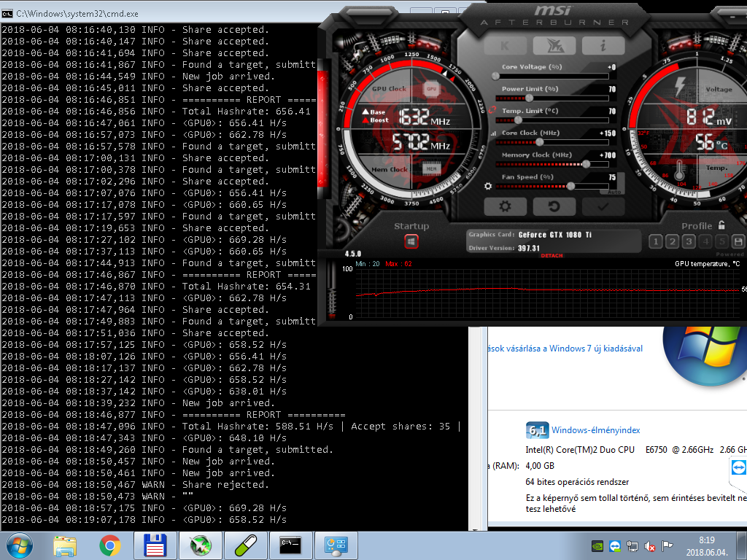This screenshot has height=560, width=747.
Task: Adjust the Power Limit slider handle
Action: (530, 98)
